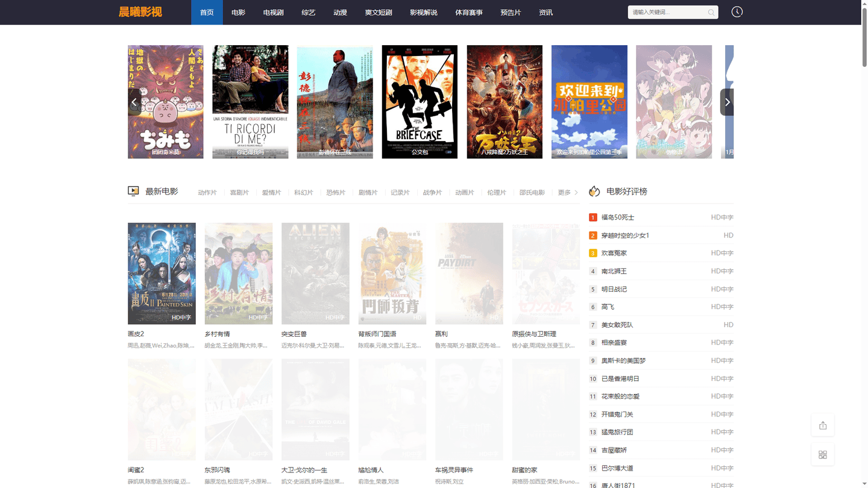Open the 突变巨兽 Alien Incursion poster
This screenshot has height=488, width=868.
coord(315,274)
